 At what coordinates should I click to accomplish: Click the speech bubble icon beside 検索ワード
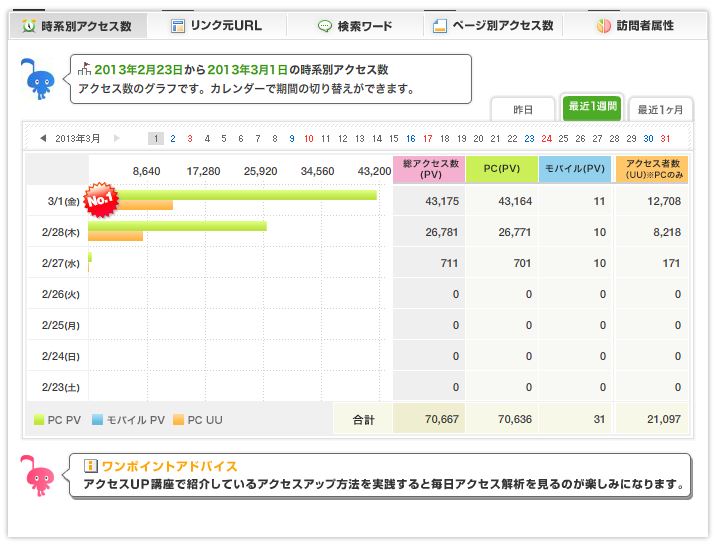coord(325,26)
